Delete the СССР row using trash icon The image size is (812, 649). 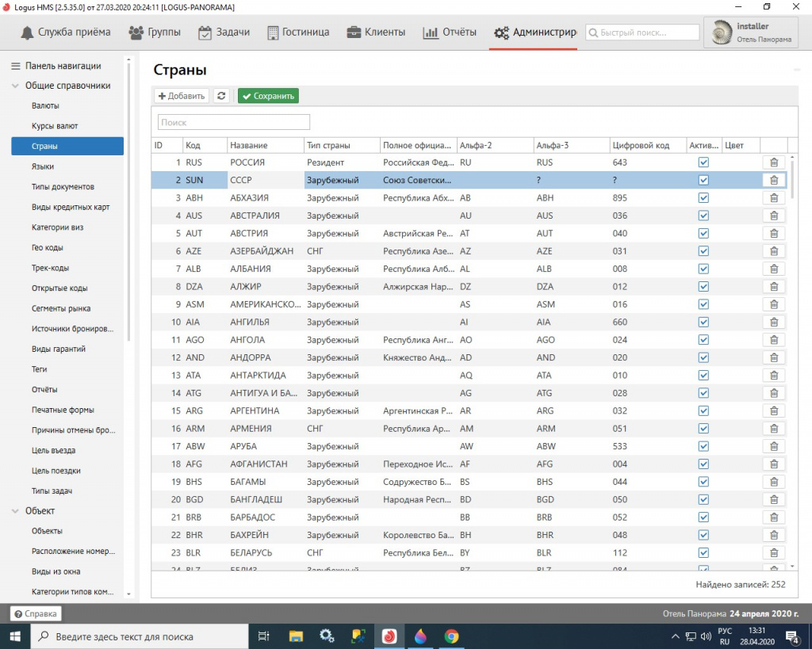[774, 180]
